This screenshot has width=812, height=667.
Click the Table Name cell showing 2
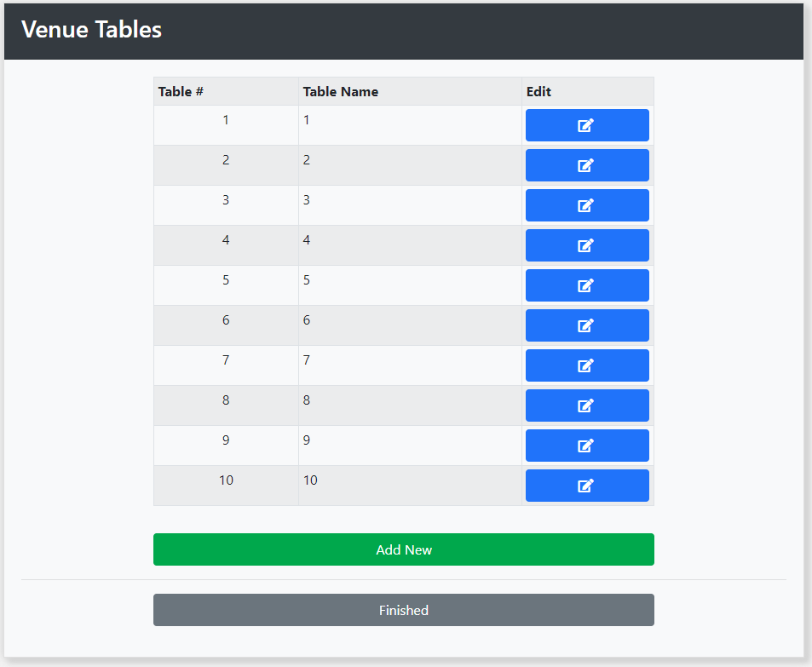tap(410, 165)
